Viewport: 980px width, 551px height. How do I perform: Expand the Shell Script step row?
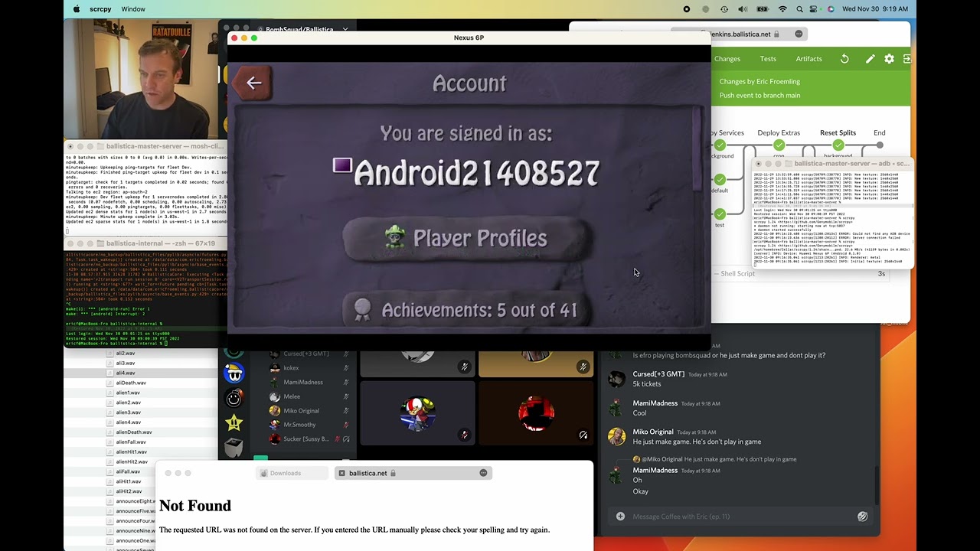(x=800, y=273)
